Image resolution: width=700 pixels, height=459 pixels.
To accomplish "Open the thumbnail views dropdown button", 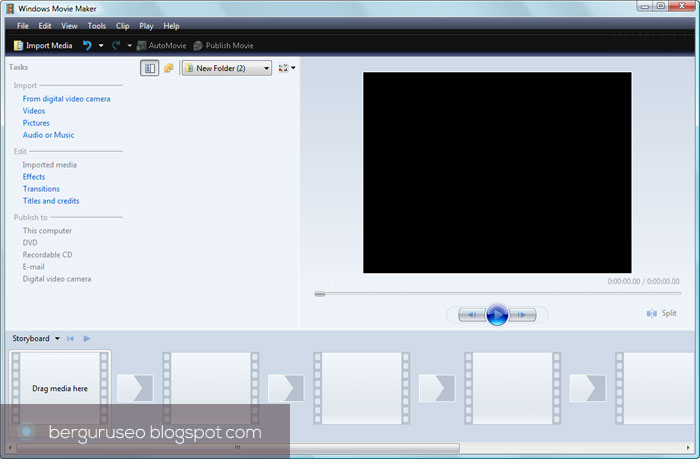I will coord(287,68).
